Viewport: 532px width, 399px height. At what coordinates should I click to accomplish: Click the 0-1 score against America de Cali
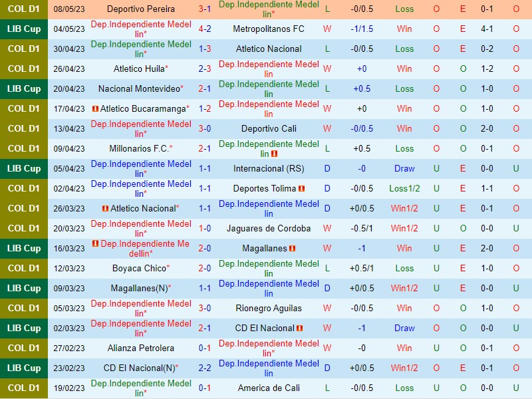[x=205, y=388]
